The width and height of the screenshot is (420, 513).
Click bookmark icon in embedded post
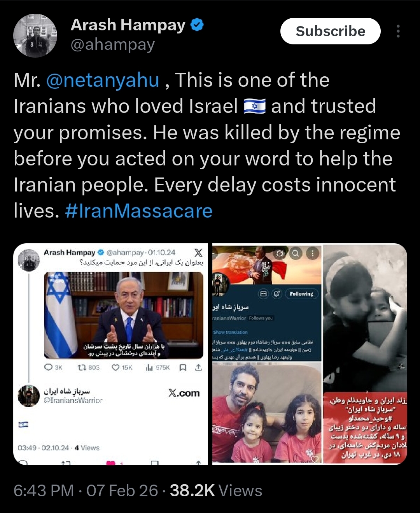tap(183, 367)
